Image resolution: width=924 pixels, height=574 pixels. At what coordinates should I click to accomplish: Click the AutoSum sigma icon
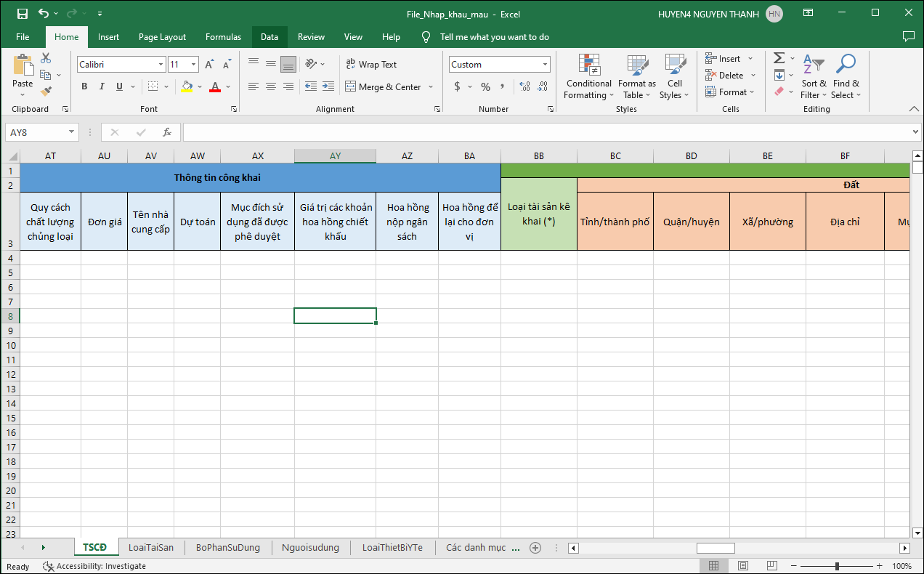click(779, 58)
